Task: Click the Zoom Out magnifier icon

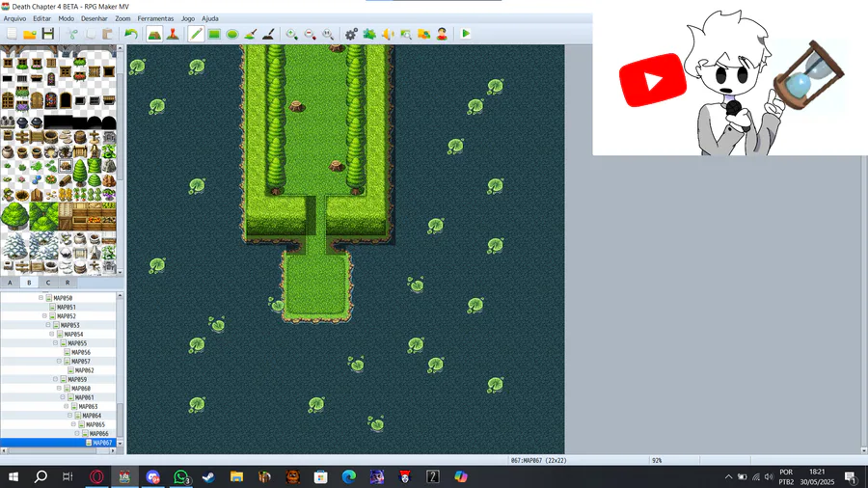Action: pyautogui.click(x=310, y=34)
